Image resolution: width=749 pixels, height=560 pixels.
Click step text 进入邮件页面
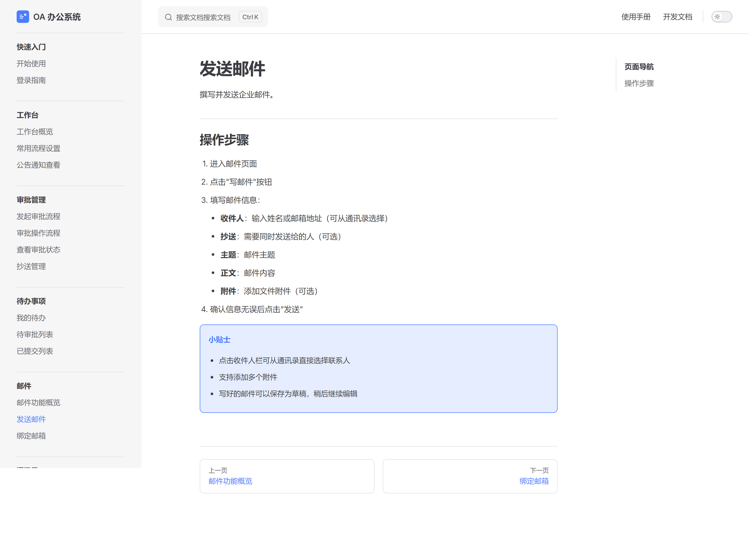233,164
